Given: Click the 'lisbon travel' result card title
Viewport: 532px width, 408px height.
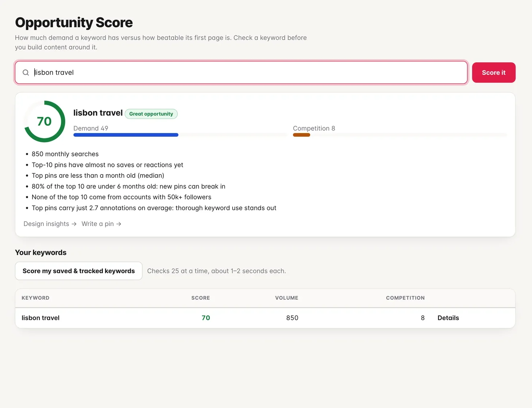Looking at the screenshot, I should [x=98, y=113].
